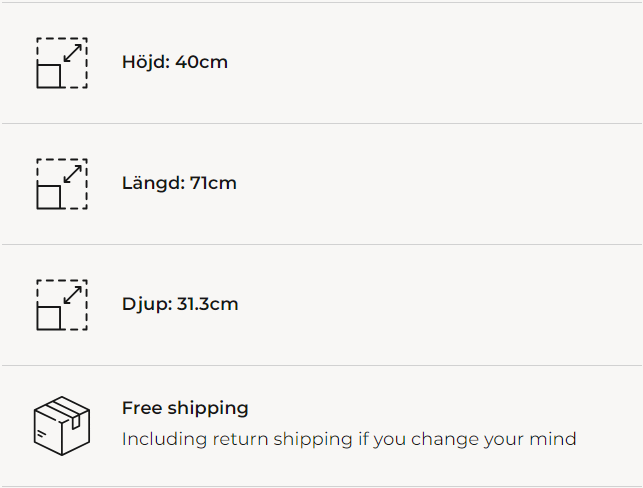Click the shipping box icon

62,426
